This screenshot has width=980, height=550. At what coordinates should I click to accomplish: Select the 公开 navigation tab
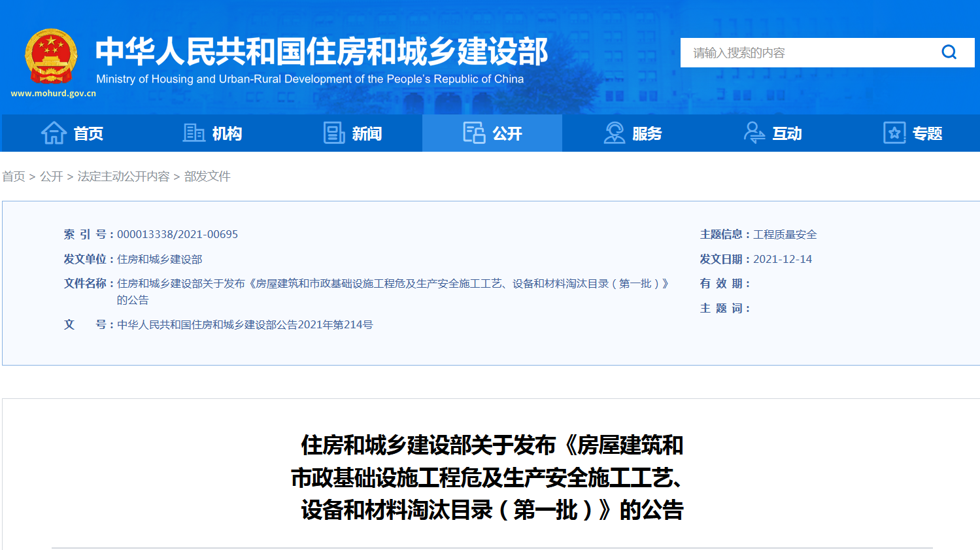(x=492, y=133)
